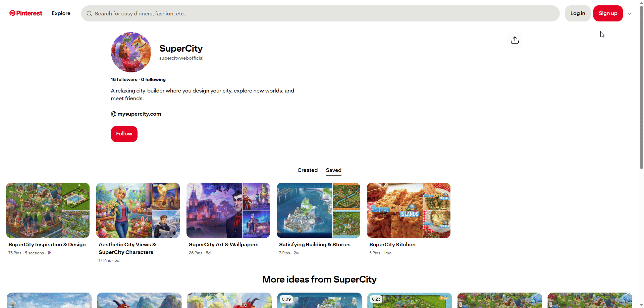The width and height of the screenshot is (644, 308).
Task: Open Satisfying Building & Stories board
Action: 318,210
